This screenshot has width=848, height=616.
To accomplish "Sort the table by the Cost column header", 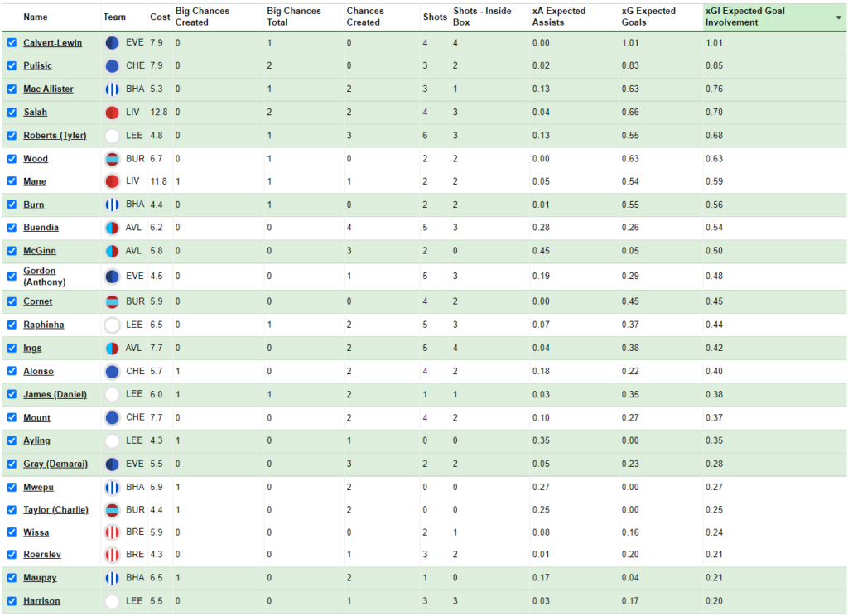I will point(160,17).
